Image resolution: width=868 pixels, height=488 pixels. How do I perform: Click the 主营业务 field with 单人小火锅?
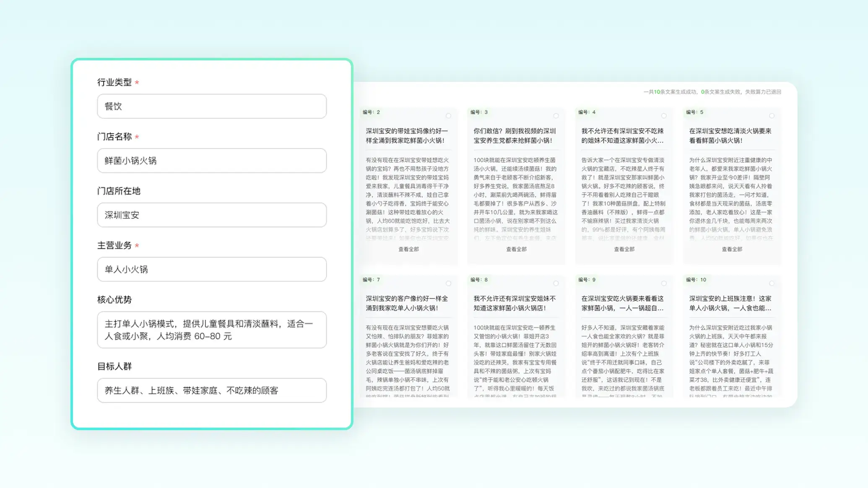tap(212, 269)
